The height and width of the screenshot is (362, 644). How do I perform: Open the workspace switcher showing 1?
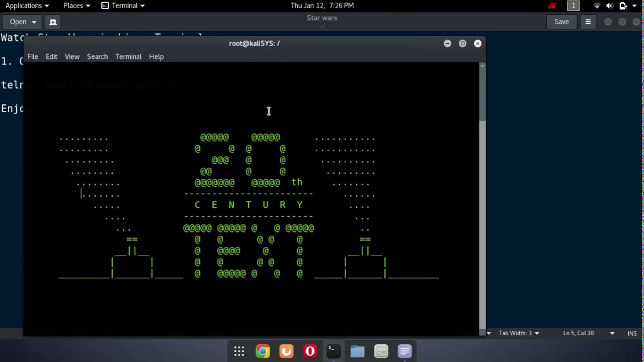click(x=573, y=6)
